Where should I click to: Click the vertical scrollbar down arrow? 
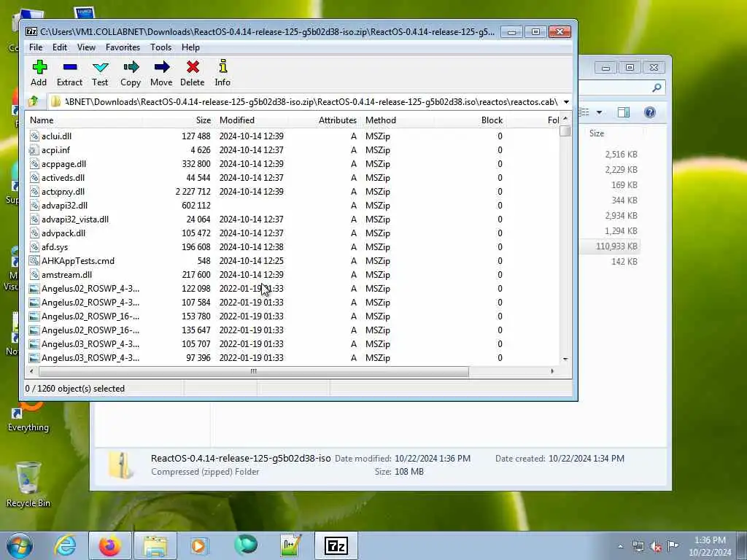(565, 359)
